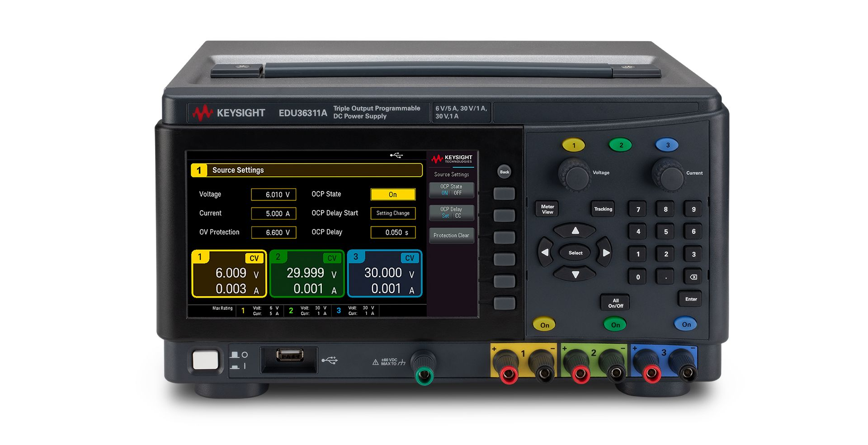
Task: Tap keypad digit 5
Action: [665, 232]
